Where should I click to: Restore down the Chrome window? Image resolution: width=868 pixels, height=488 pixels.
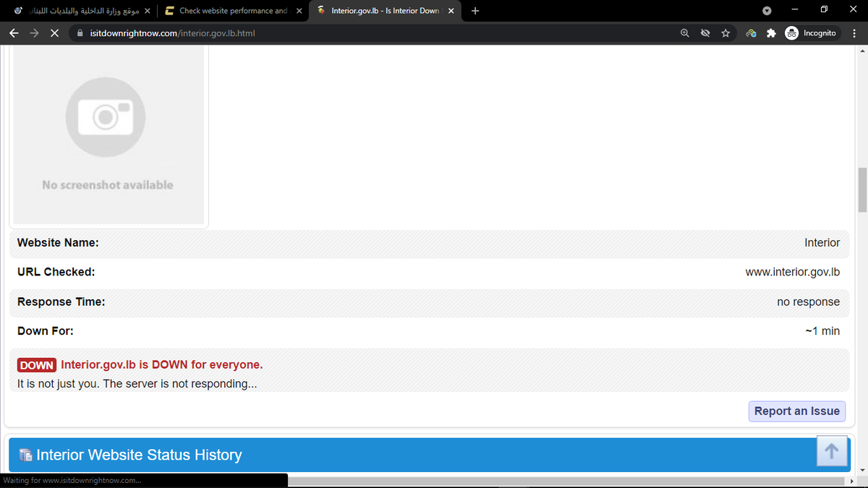[824, 10]
